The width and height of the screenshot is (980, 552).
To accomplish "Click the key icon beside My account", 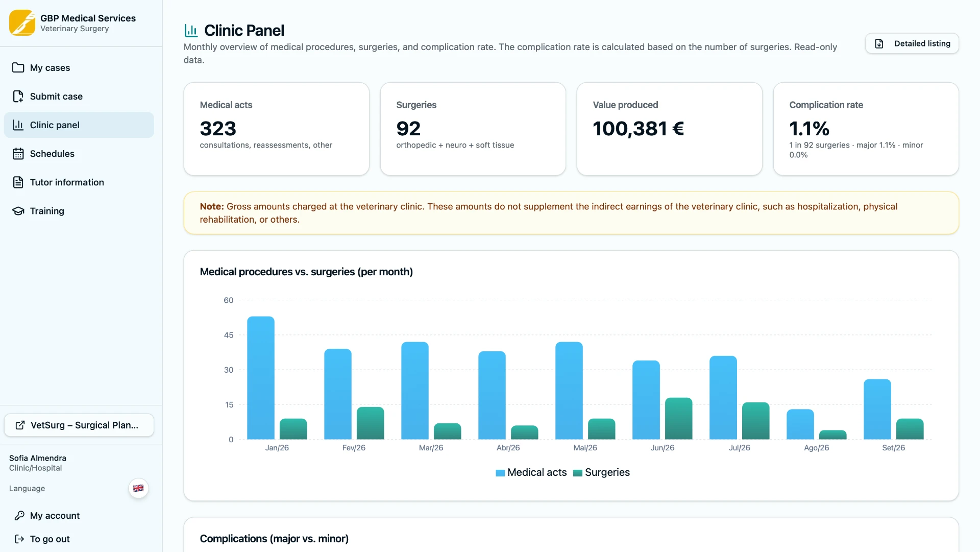I will [x=19, y=516].
